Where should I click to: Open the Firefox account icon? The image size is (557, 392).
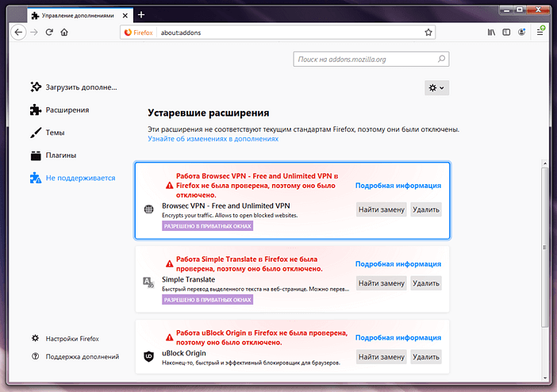click(521, 33)
